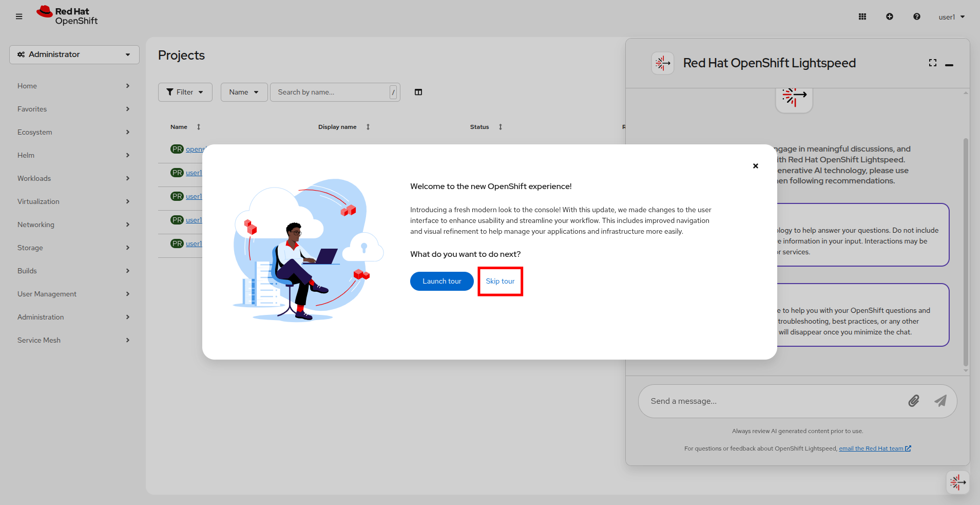980x505 pixels.
Task: Expand Lightspeed chat to fullscreen
Action: 933,63
